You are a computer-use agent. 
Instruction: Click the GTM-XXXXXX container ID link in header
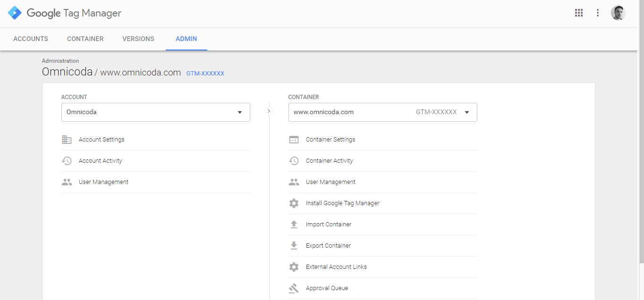(205, 74)
